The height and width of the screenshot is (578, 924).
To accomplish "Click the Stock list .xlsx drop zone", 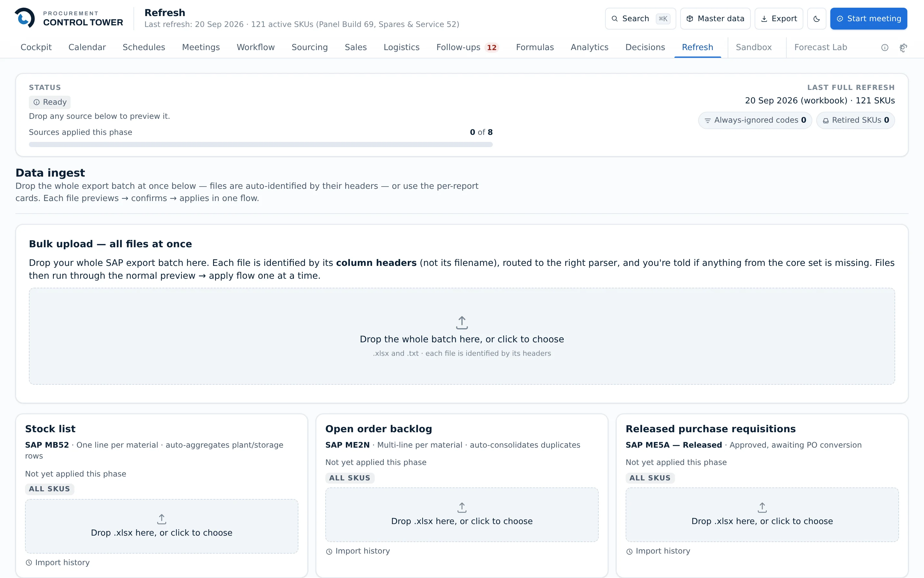I will coord(161,526).
